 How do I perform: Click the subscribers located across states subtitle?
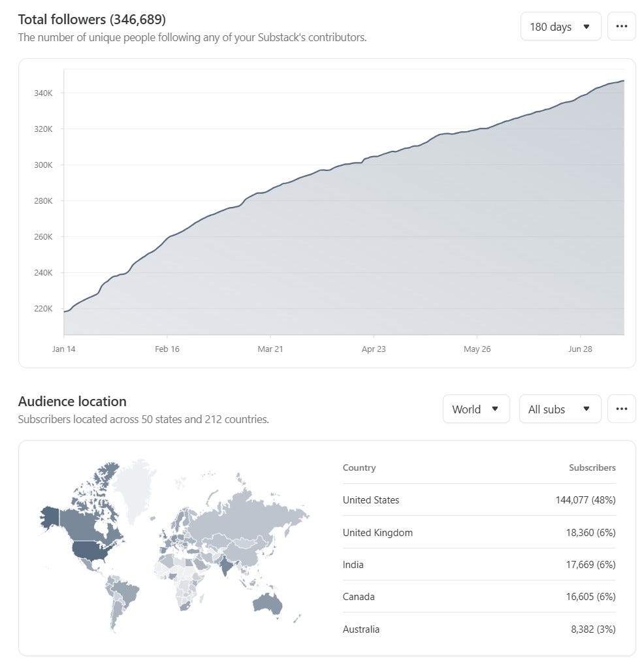143,419
